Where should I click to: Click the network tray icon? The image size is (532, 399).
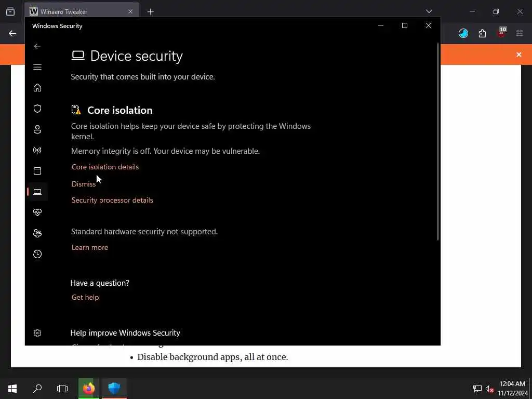click(x=477, y=389)
